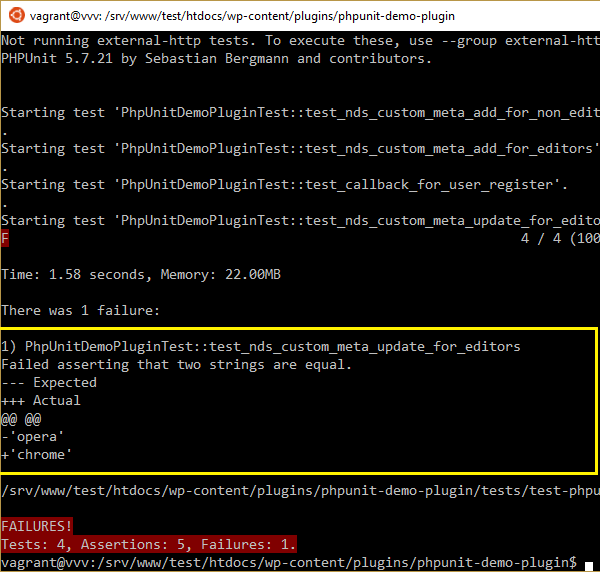Click the '@@ @@' diff marker line
This screenshot has width=600, height=572.
[x=21, y=419]
